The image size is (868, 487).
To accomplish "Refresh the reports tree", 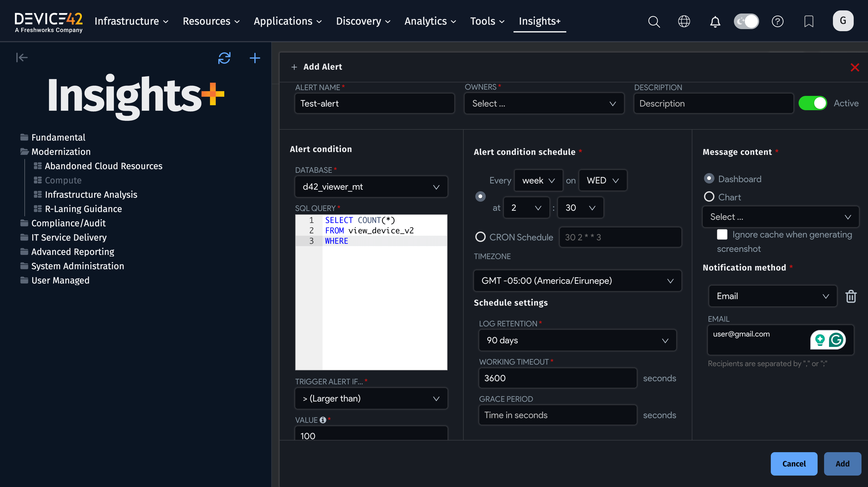I will click(x=225, y=58).
